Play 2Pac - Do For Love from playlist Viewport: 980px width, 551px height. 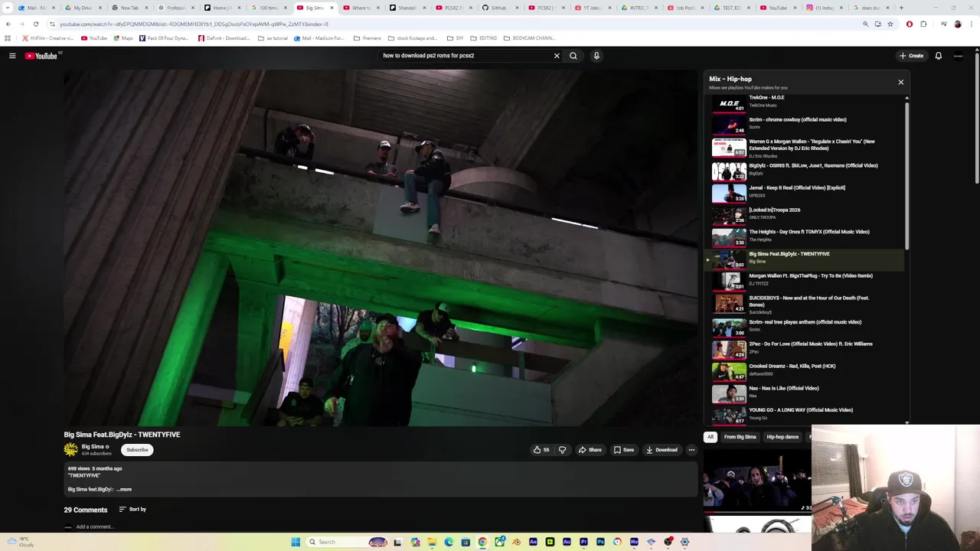[x=804, y=348]
